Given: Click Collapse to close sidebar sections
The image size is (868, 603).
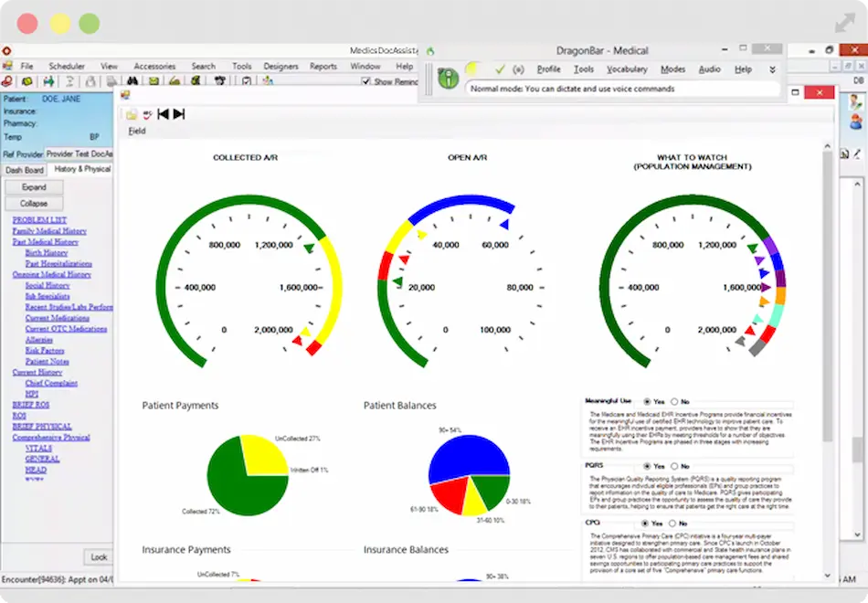Looking at the screenshot, I should [33, 202].
